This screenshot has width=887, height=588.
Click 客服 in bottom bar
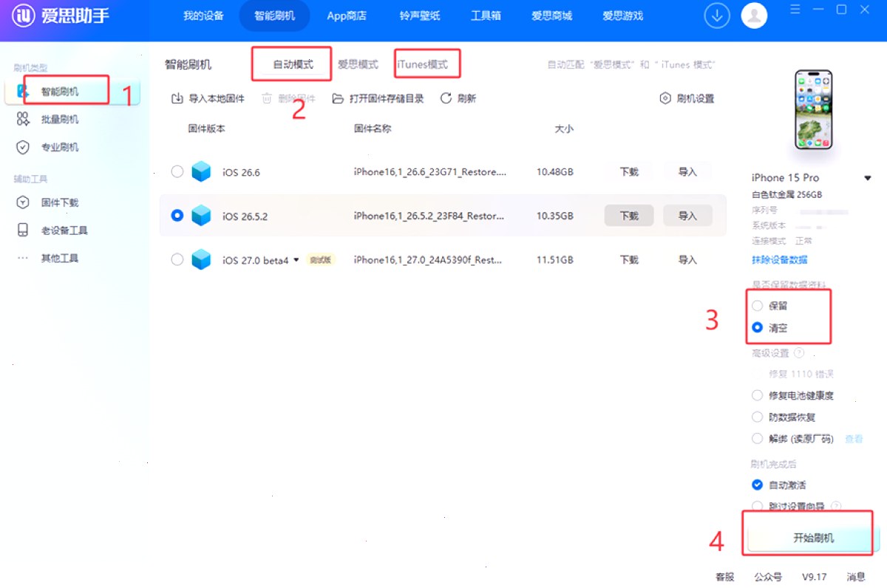724,577
